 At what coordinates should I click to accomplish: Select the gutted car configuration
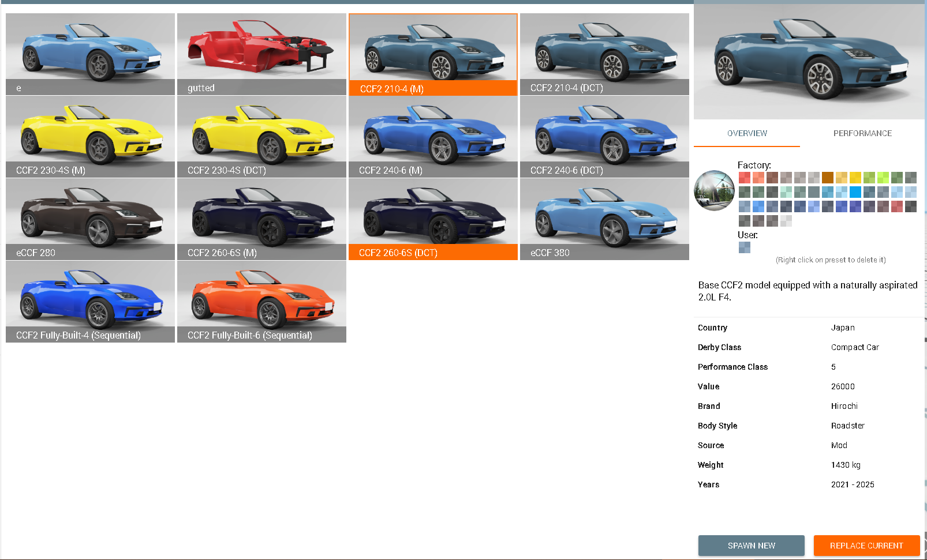point(261,54)
